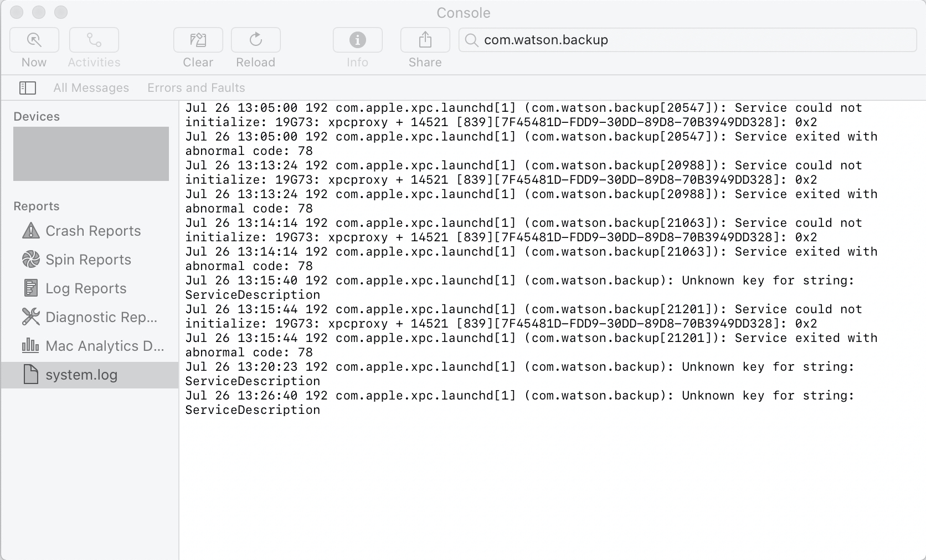Collapse the Devices section
This screenshot has width=926, height=560.
click(x=37, y=116)
